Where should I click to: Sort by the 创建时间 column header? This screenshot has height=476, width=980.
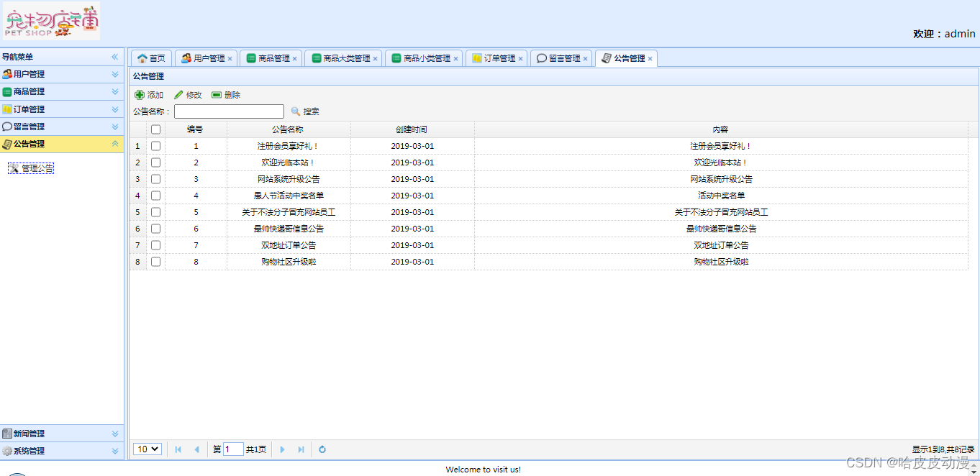pos(412,129)
